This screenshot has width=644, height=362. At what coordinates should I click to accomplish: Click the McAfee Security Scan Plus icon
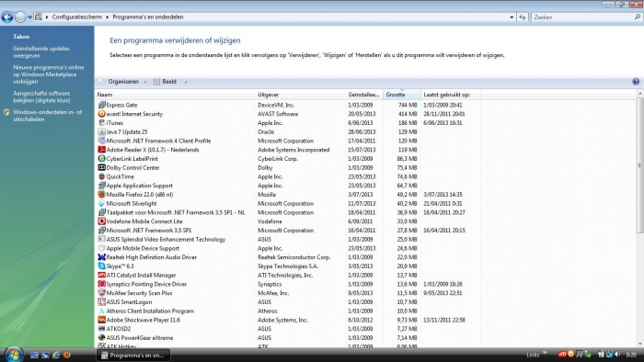pyautogui.click(x=101, y=293)
